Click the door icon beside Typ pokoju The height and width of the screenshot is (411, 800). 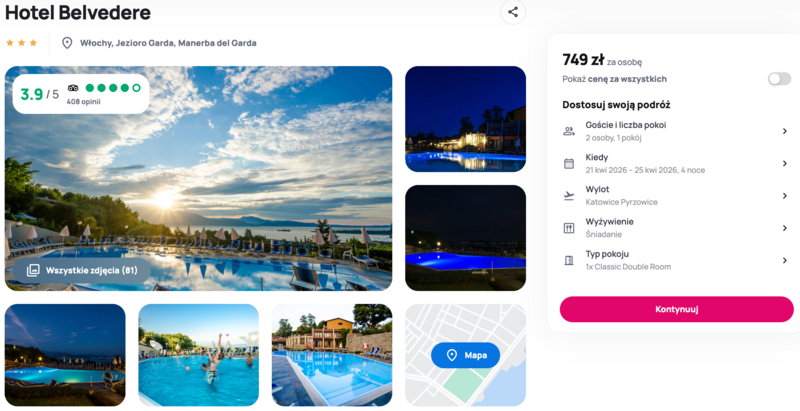[569, 261]
